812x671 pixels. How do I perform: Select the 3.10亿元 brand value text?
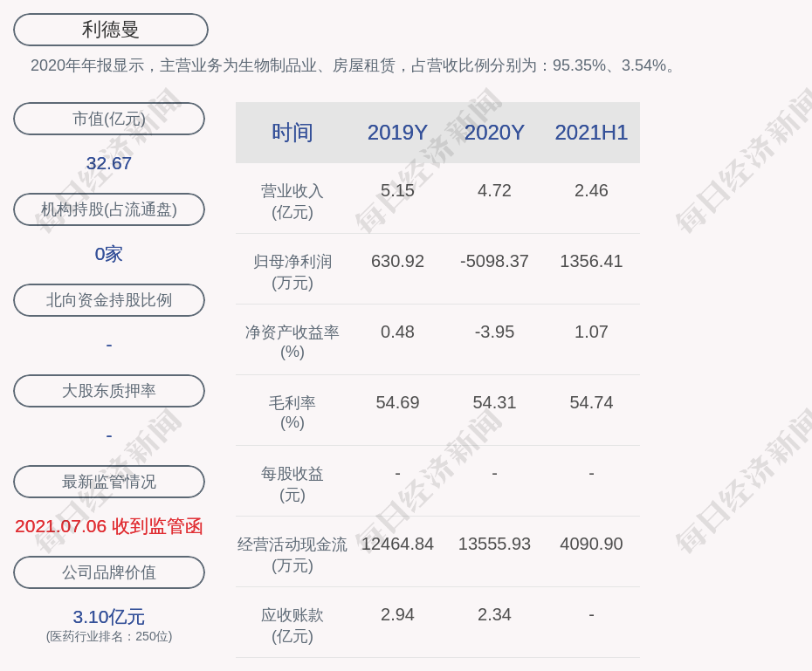click(109, 617)
